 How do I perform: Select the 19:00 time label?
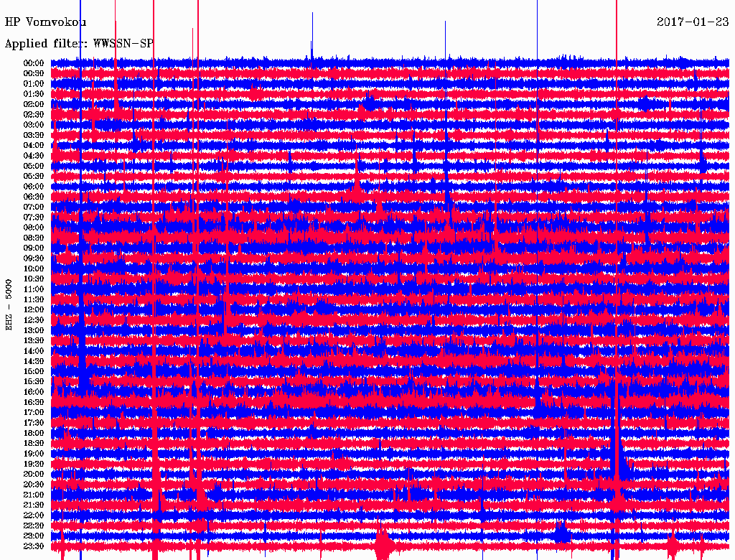click(x=34, y=454)
